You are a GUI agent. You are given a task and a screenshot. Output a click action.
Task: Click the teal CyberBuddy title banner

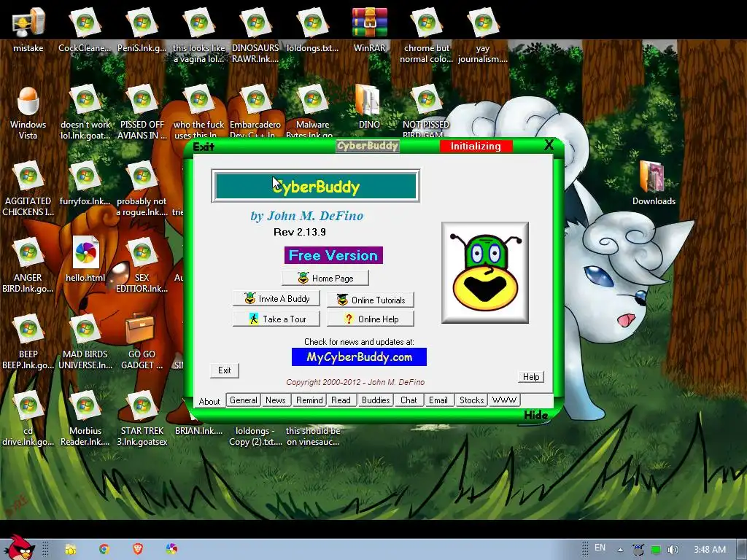[315, 186]
